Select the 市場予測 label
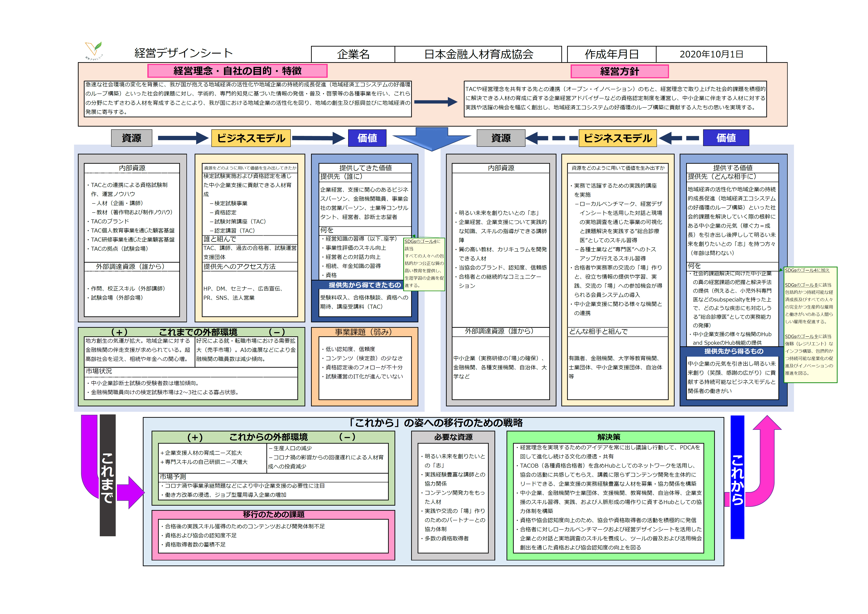The height and width of the screenshot is (614, 868). click(x=173, y=477)
